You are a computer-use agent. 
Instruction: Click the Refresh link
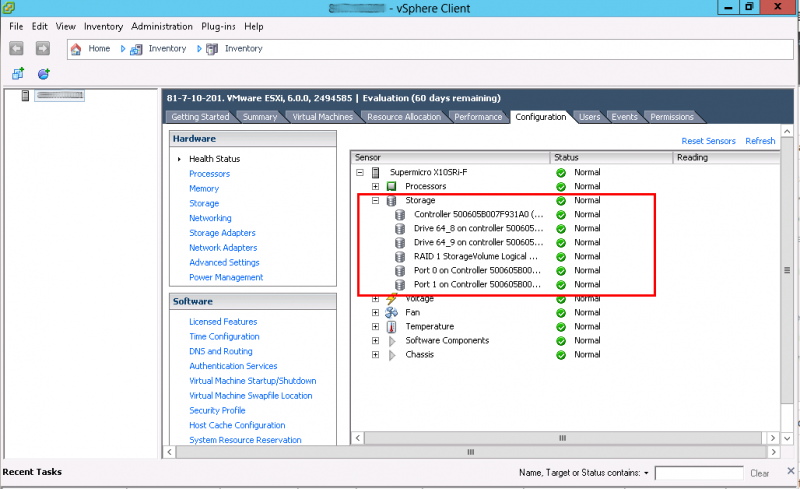coord(760,141)
